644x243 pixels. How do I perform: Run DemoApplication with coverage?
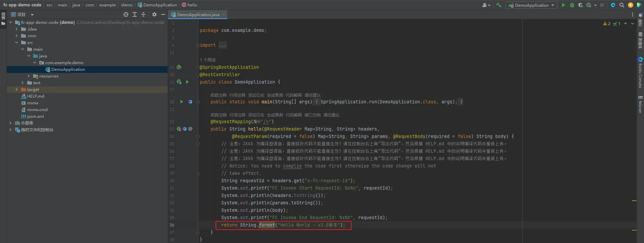tap(581, 5)
